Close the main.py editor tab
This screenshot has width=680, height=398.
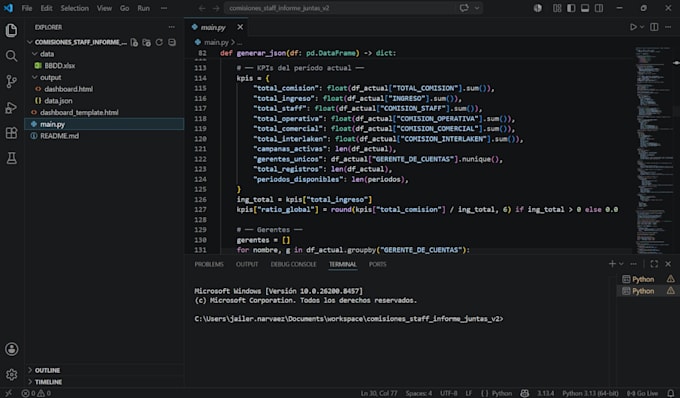(x=240, y=27)
